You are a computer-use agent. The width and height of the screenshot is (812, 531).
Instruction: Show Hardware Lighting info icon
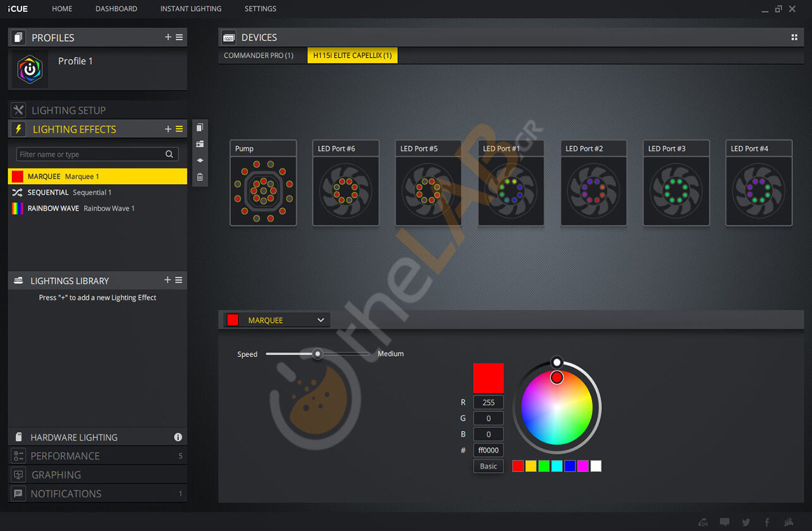click(x=178, y=437)
